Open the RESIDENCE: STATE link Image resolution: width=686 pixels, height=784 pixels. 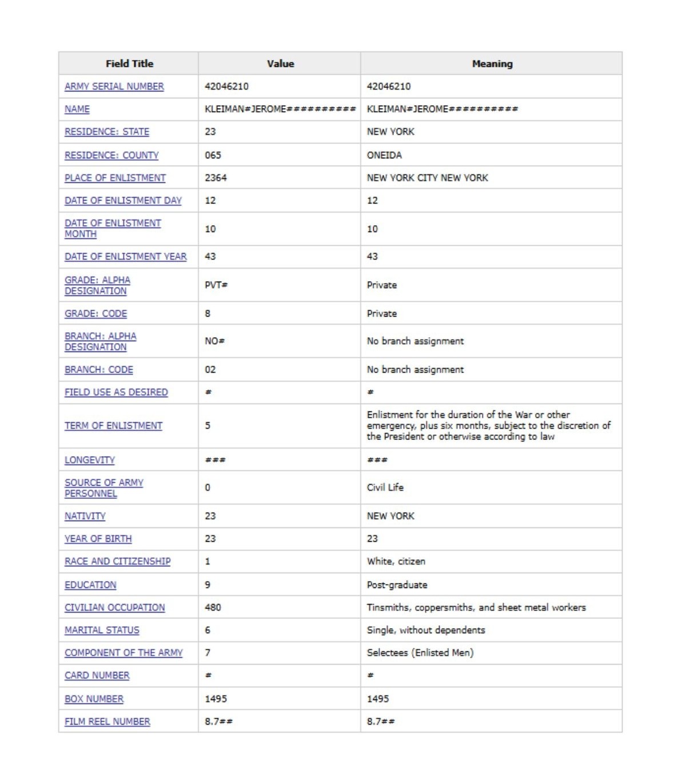(x=107, y=132)
